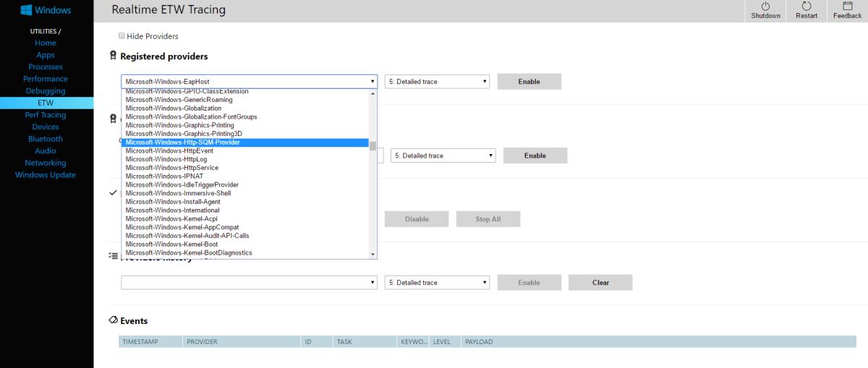The image size is (868, 368).
Task: Click the second Enable button
Action: click(x=535, y=155)
